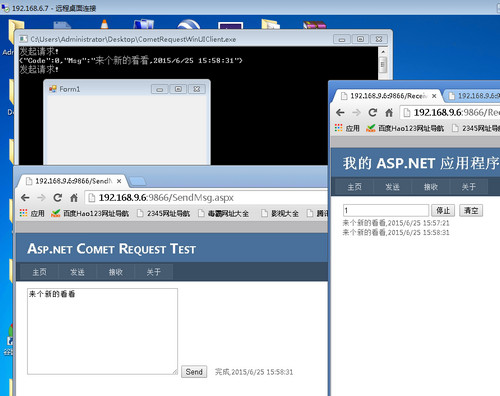Screen dimensions: 500x396
Task: Reload the ReceiveMsg browser page
Action: click(373, 113)
